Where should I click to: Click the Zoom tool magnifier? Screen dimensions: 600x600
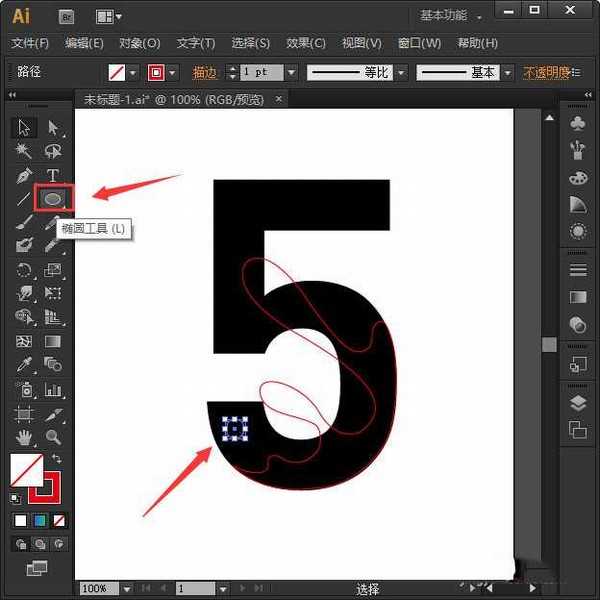pos(53,437)
